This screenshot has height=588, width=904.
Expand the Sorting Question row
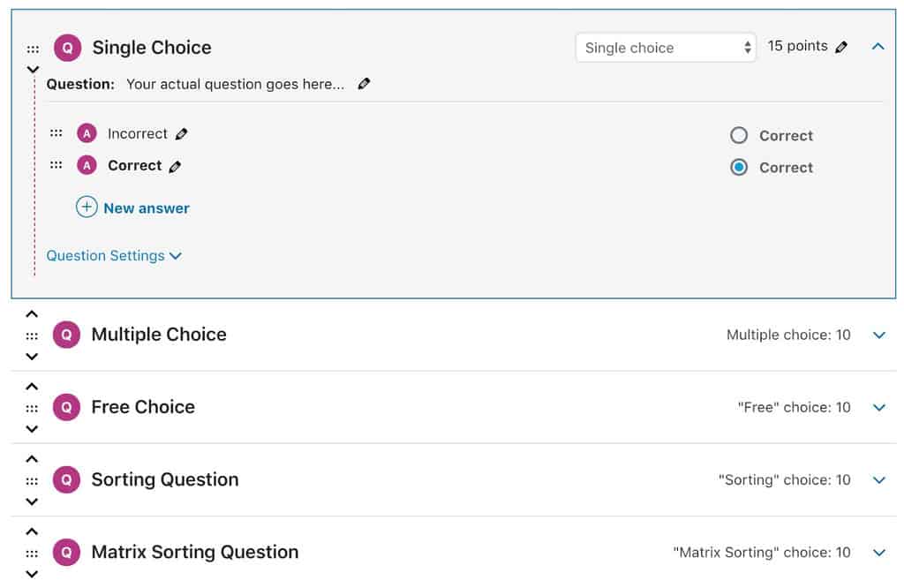click(x=878, y=480)
